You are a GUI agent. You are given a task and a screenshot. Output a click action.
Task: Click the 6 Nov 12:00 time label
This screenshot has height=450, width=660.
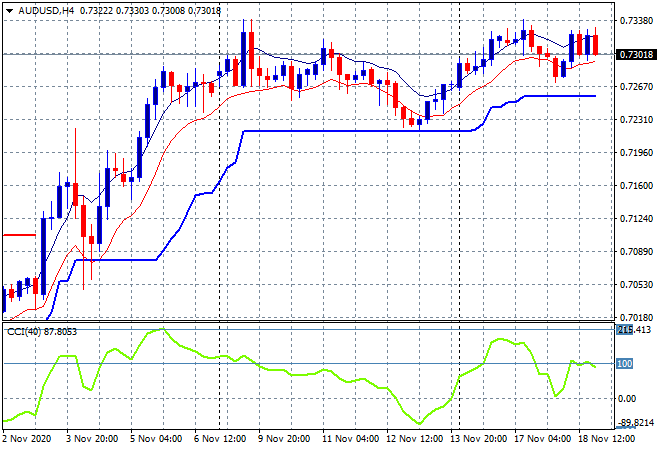click(220, 439)
